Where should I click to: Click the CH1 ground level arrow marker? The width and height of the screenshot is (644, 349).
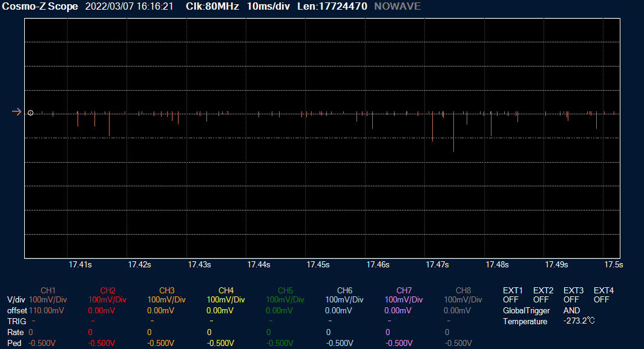(16, 112)
